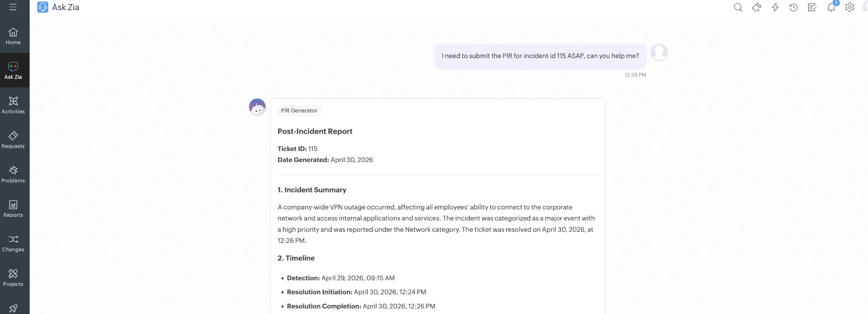The image size is (868, 314).
Task: Navigate to Problems in sidebar
Action: pyautogui.click(x=13, y=174)
